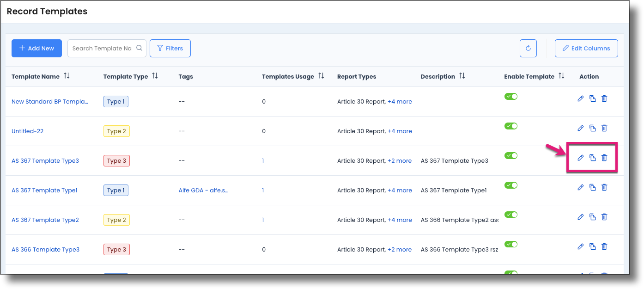
Task: Click the search magnifier in the search box
Action: [x=140, y=48]
